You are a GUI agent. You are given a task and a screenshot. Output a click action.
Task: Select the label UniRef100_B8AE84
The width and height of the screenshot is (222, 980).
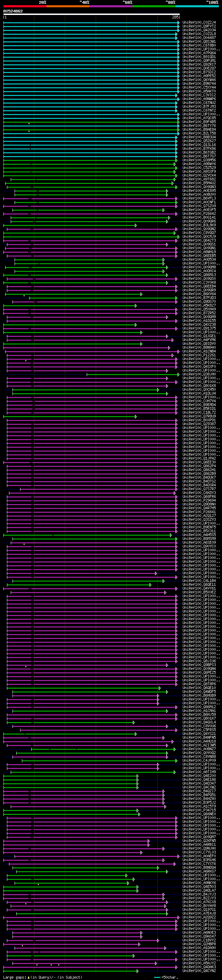pos(199,129)
